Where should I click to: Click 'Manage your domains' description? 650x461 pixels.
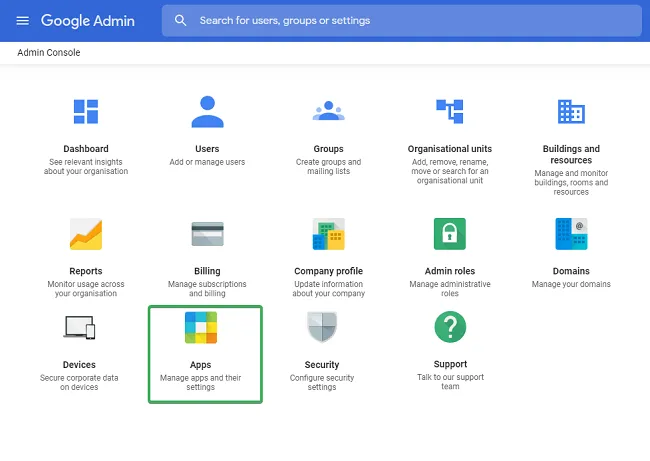[x=571, y=284]
